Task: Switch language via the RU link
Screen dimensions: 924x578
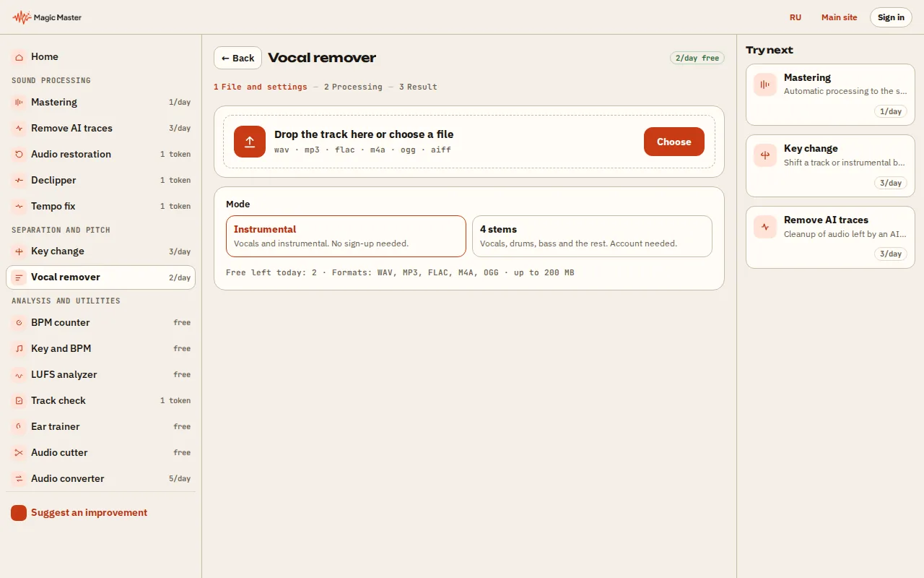Action: tap(796, 17)
